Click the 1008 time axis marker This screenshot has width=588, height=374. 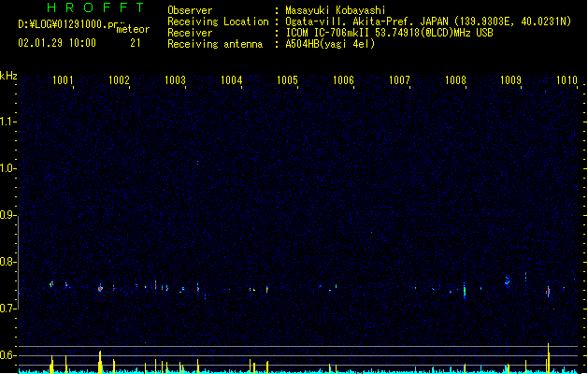coord(455,80)
